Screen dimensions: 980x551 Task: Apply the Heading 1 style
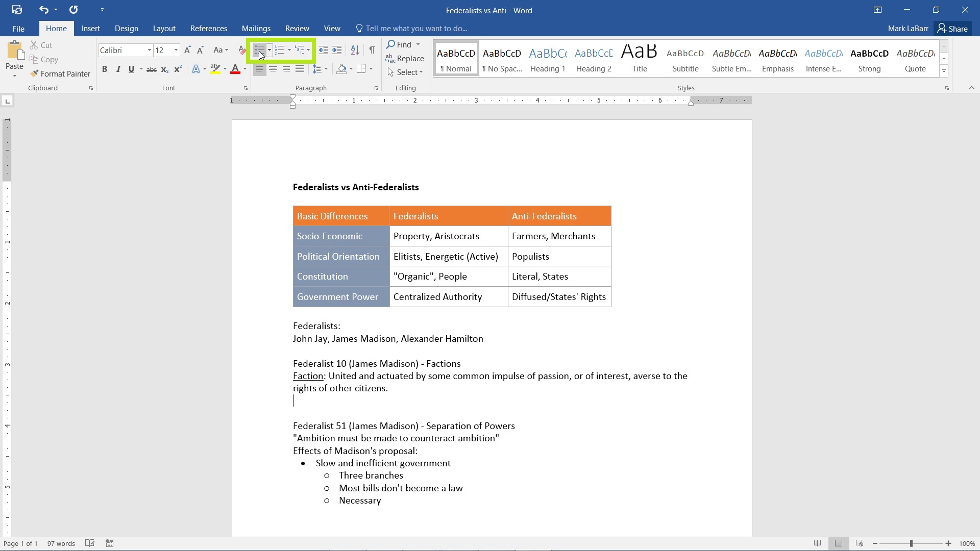[x=548, y=58]
